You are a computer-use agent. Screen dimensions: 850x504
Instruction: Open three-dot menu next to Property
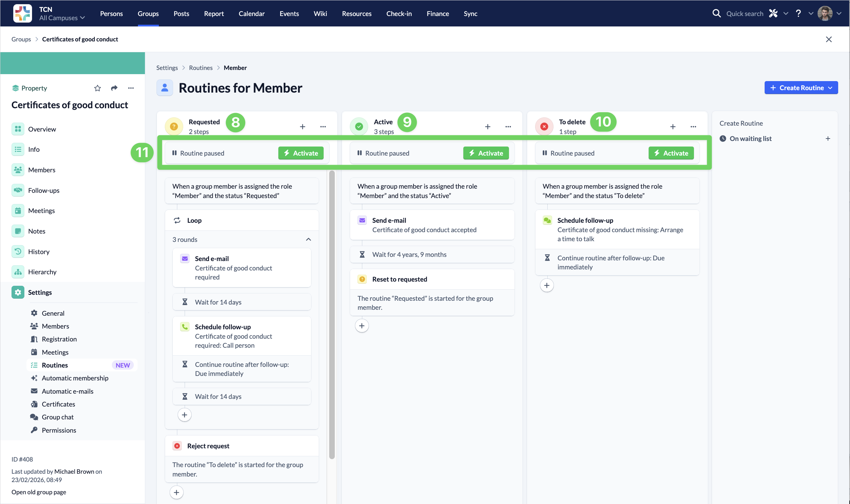(x=131, y=88)
